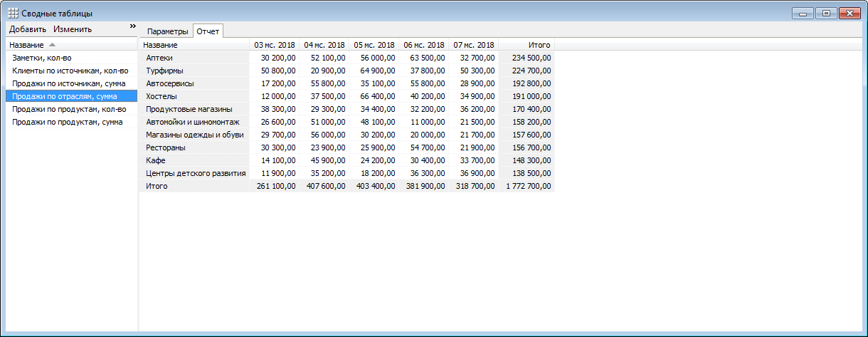Select the Отчет tab
Viewport: 868px width, 337px height.
(x=208, y=31)
